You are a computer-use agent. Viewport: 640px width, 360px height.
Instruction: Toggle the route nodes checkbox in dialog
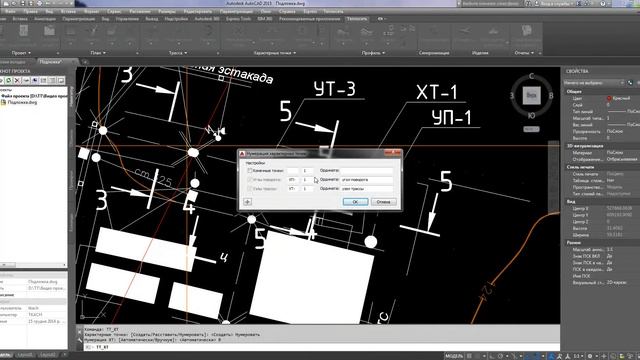coord(249,189)
